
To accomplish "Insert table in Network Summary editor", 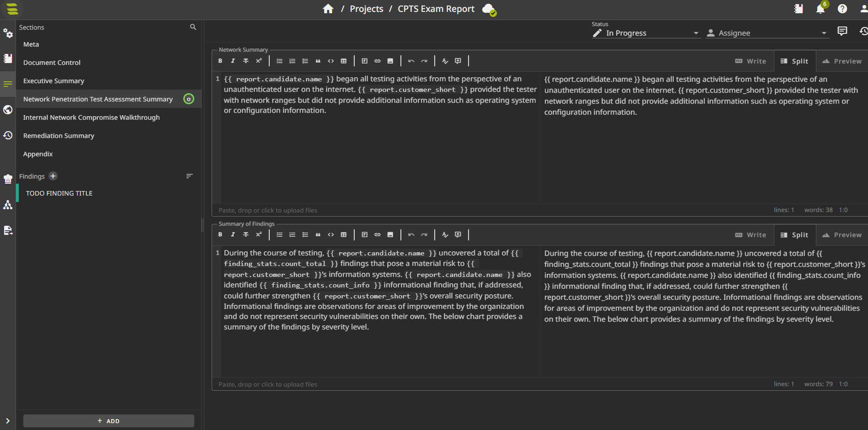I will pos(344,61).
